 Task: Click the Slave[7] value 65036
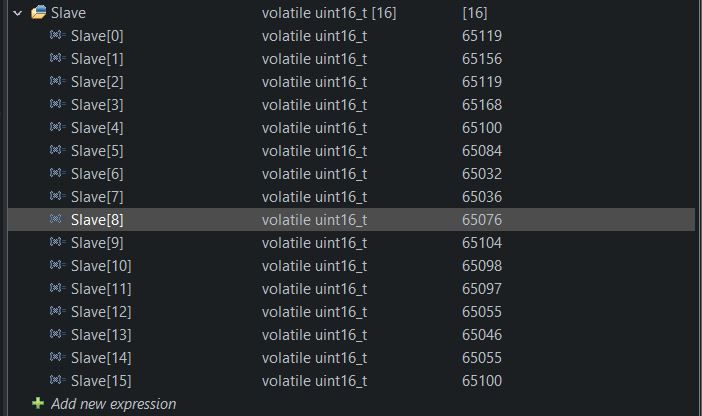tap(482, 196)
